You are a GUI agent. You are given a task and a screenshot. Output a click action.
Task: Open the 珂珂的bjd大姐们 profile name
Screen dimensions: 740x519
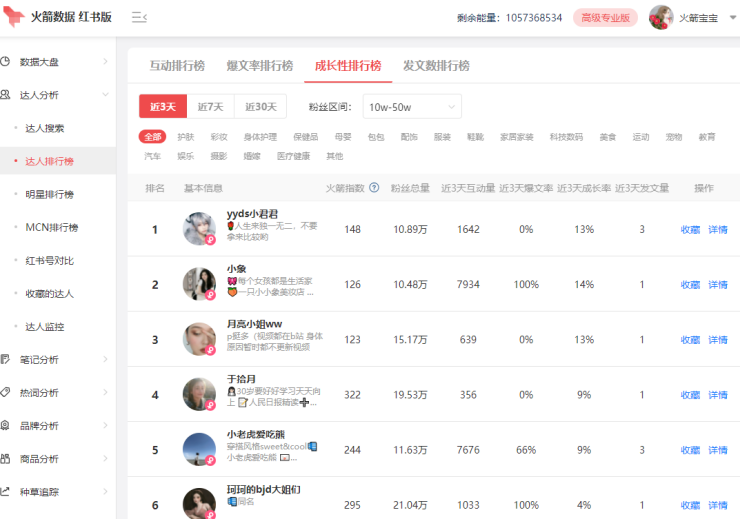(263, 489)
